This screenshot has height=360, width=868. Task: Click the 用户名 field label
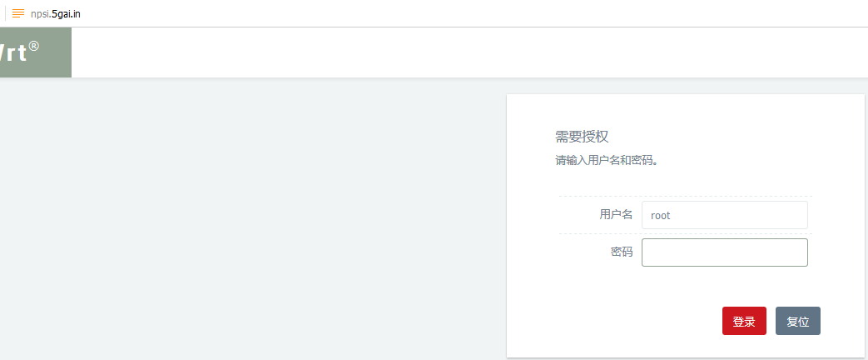(x=616, y=215)
